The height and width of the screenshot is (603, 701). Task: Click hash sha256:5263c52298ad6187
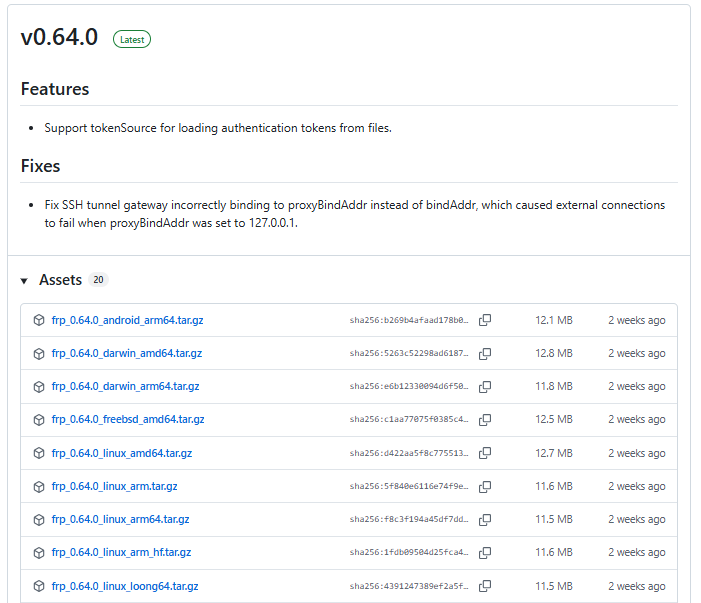(x=409, y=353)
